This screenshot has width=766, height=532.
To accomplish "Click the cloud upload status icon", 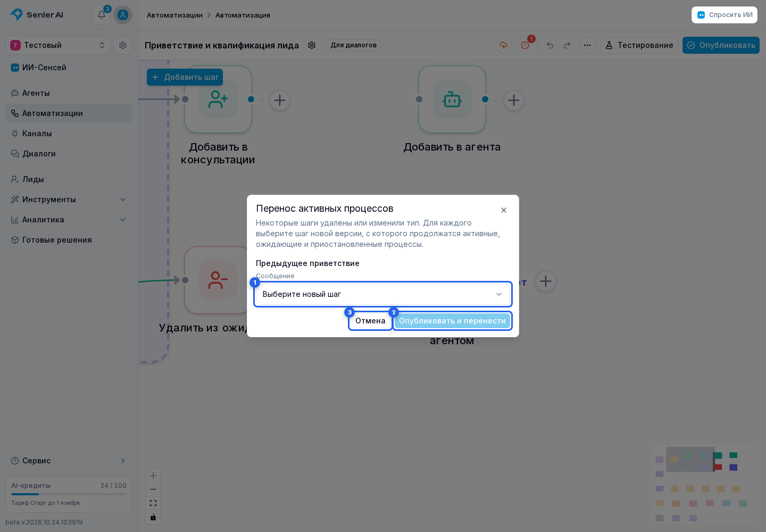I will (504, 45).
